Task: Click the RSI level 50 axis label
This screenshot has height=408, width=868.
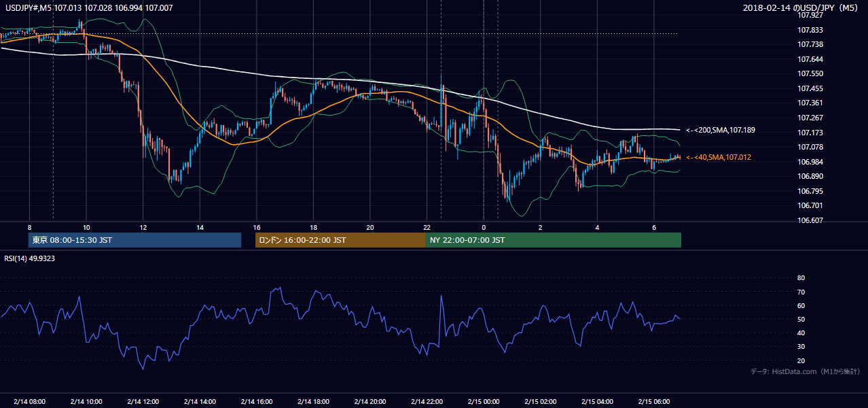Action: pos(801,319)
